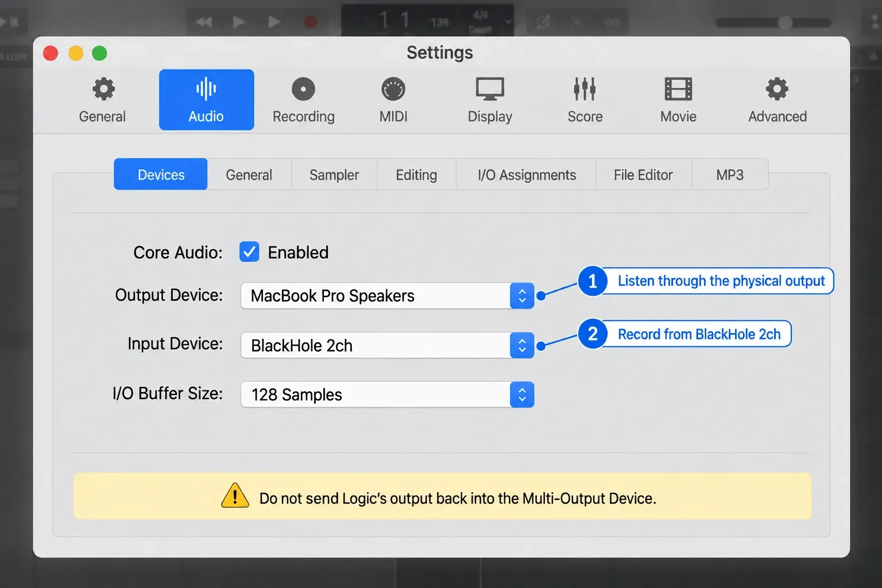This screenshot has height=588, width=882.
Task: Switch to the File Editor tab
Action: coord(643,175)
